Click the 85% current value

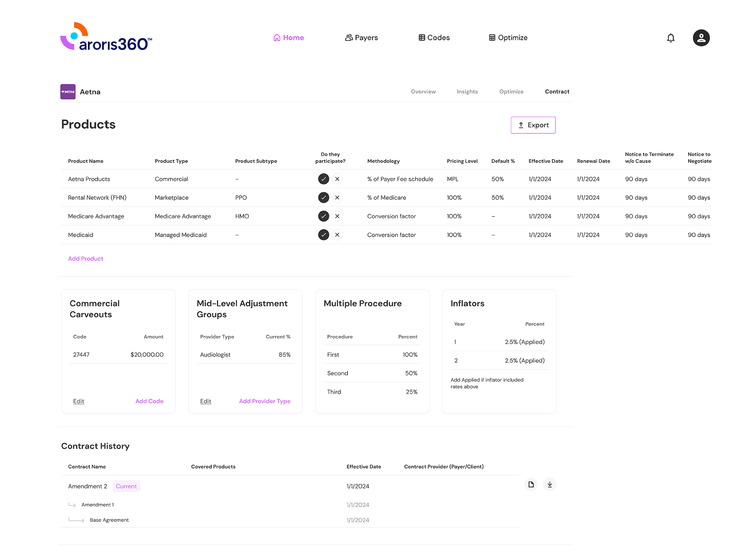pos(285,355)
